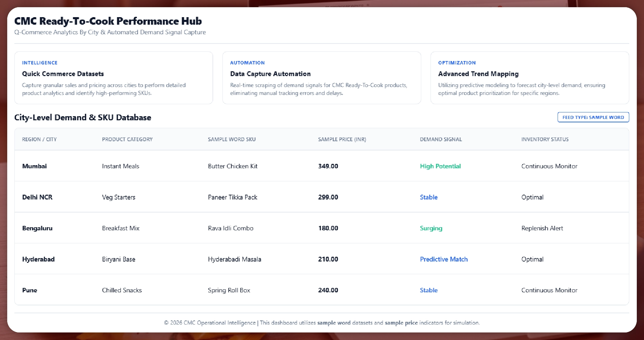644x340 pixels.
Task: Click the CMC Ready-To-Cook Performance Hub title
Action: 108,21
